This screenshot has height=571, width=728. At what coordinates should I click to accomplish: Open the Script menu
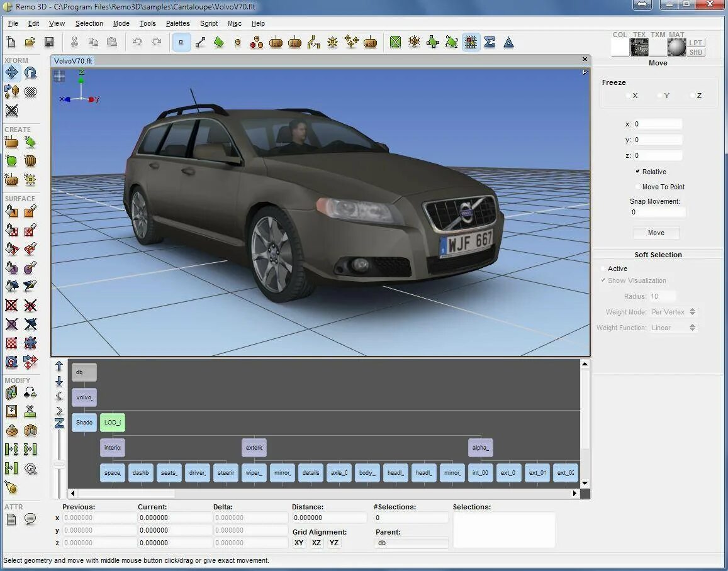tap(209, 23)
